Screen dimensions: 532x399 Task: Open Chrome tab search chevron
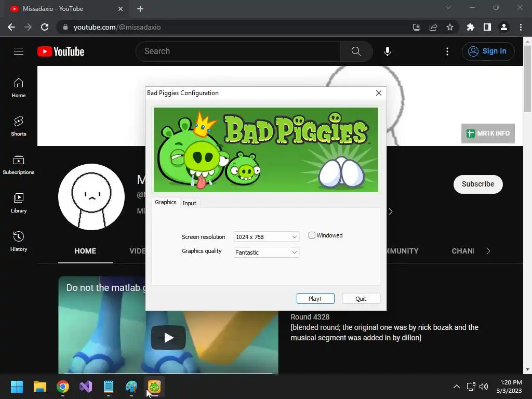click(x=448, y=7)
